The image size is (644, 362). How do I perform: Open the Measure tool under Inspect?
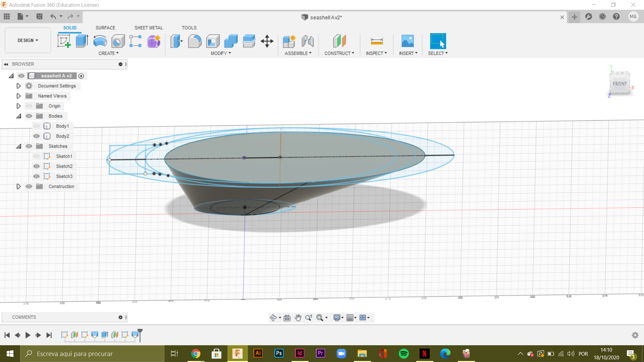pos(376,41)
